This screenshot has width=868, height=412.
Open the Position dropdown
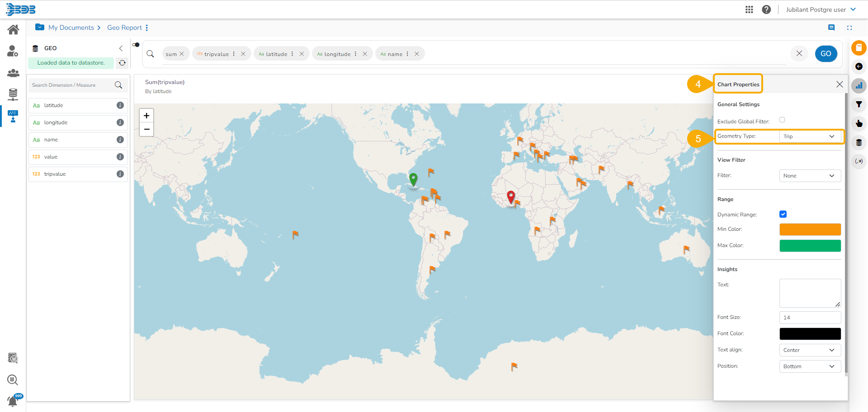(x=810, y=366)
